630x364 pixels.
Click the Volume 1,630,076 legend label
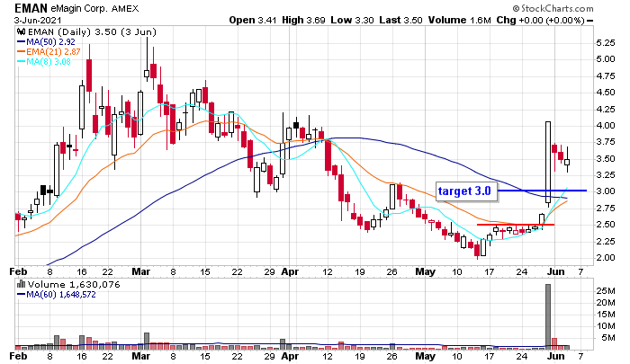click(x=74, y=285)
